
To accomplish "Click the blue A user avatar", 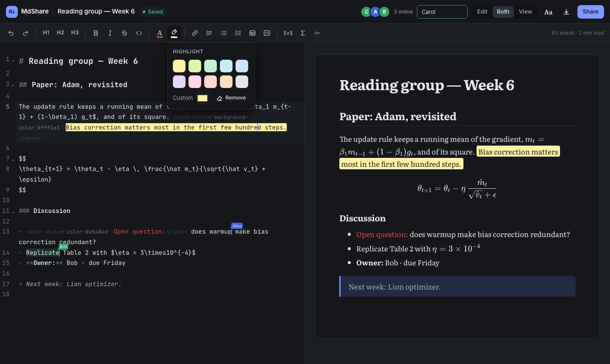I will click(x=375, y=12).
